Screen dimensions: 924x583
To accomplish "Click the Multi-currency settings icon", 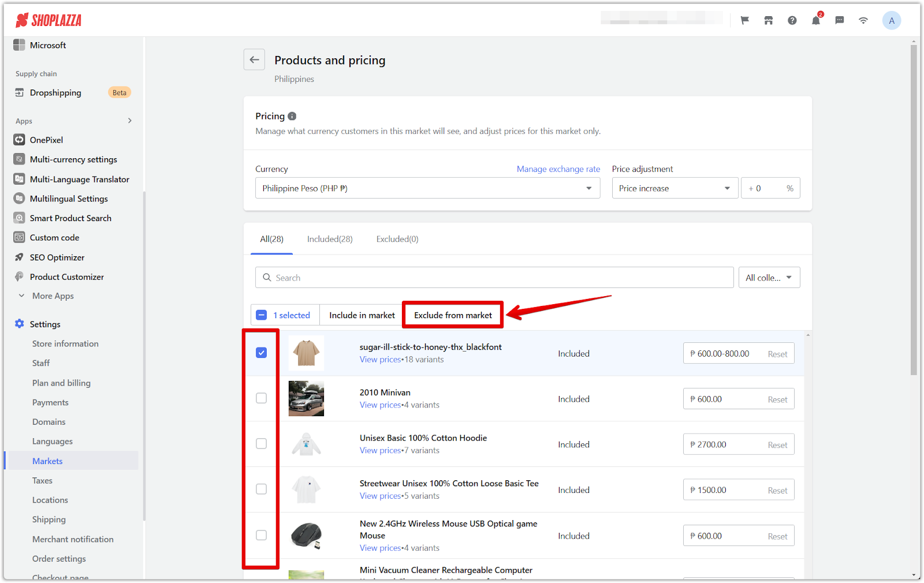I will click(19, 159).
